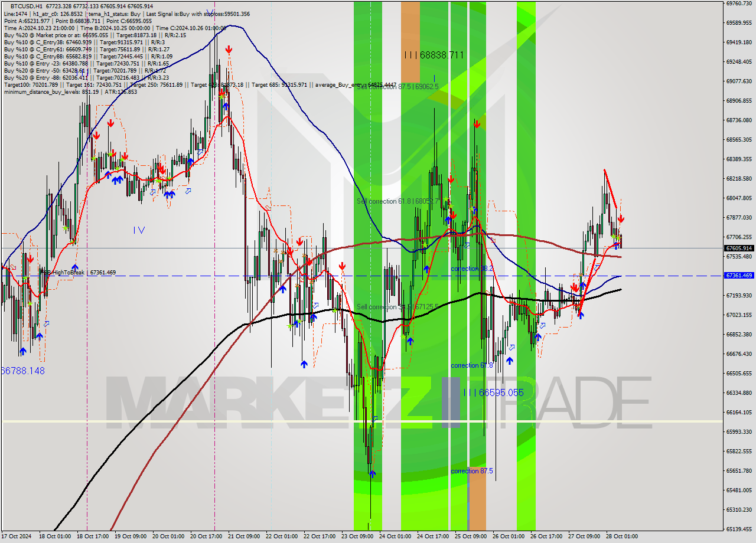Click the 66788.148 price label at left

[22, 371]
